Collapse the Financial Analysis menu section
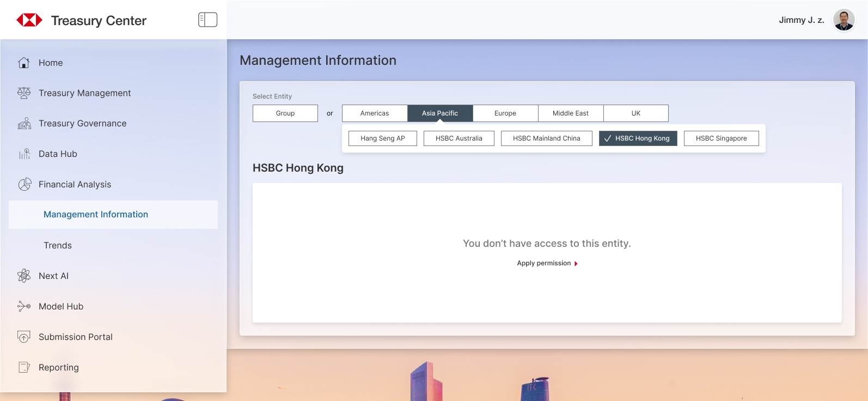This screenshot has height=401, width=868. click(75, 185)
